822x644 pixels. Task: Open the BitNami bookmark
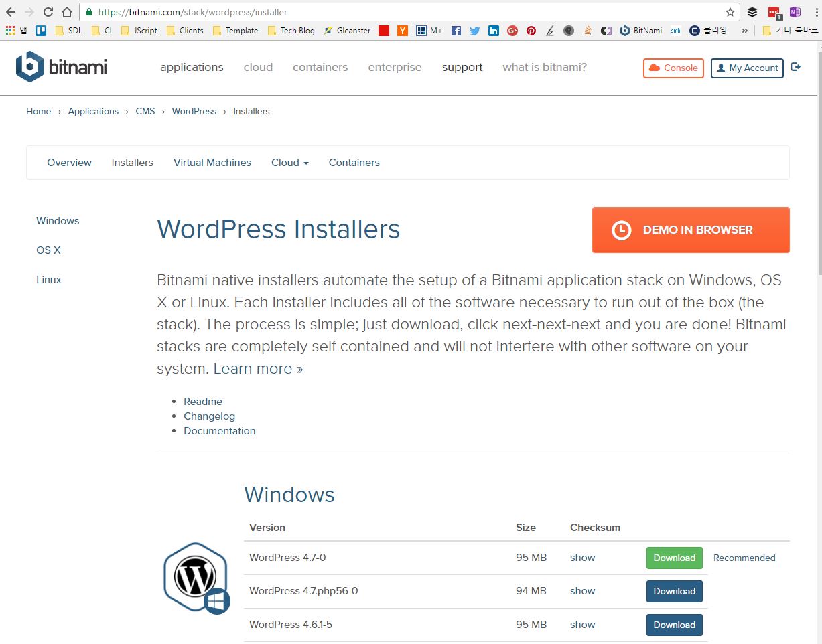(641, 31)
